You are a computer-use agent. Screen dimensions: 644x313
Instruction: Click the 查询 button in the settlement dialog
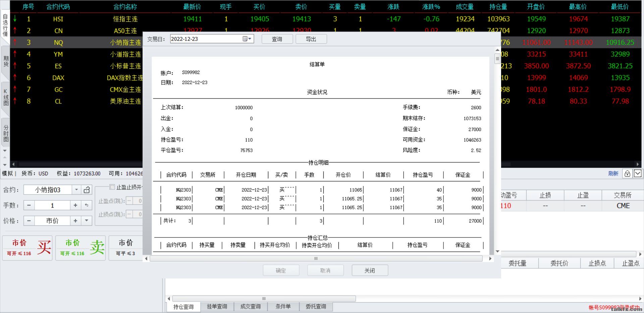click(x=277, y=39)
